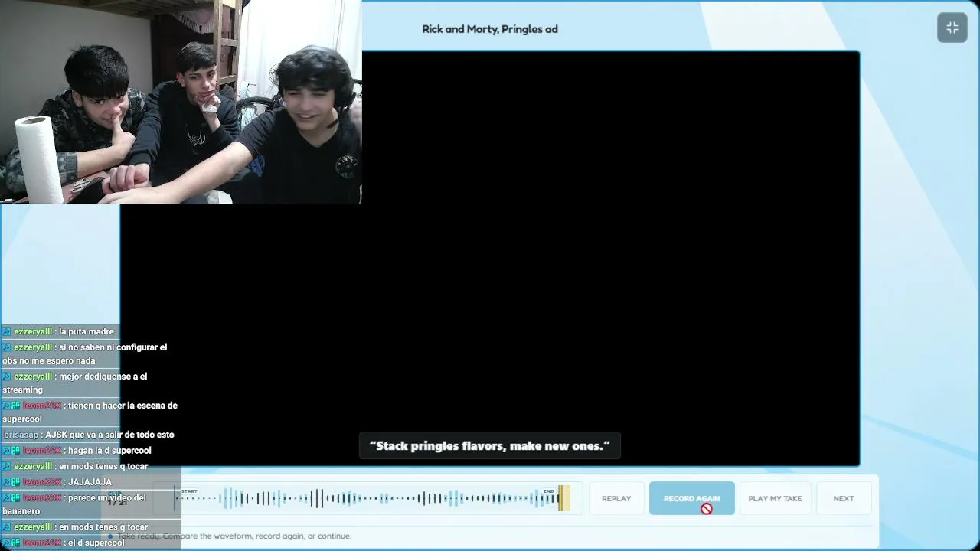Select the yellow END marker on the waveform
The image size is (980, 551).
tap(563, 498)
